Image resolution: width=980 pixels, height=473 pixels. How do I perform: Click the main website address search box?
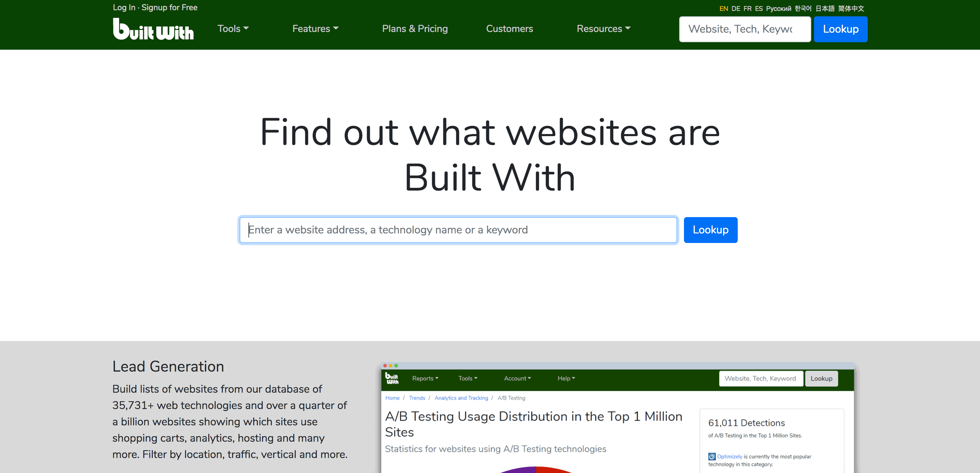(458, 230)
